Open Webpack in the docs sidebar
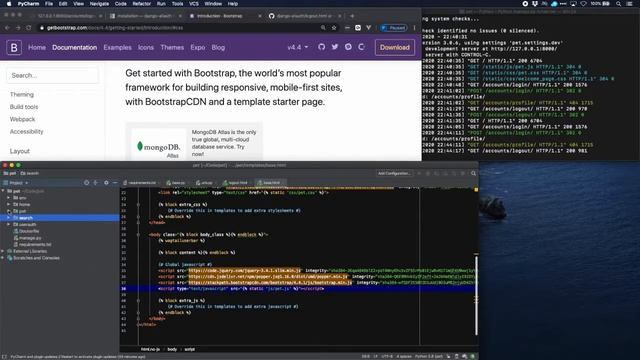The width and height of the screenshot is (640, 360). coord(22,119)
